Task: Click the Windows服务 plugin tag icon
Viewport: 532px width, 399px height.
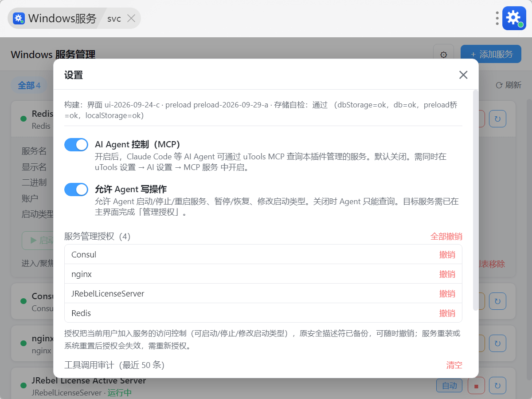Action: (19, 18)
